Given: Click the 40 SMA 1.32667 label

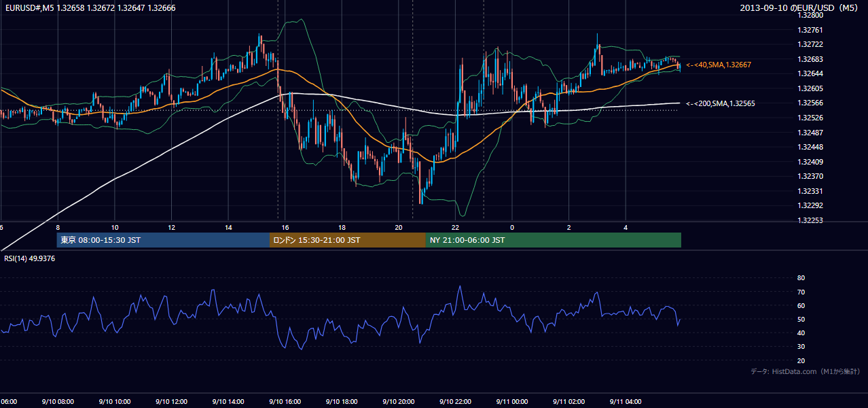Looking at the screenshot, I should click(719, 65).
